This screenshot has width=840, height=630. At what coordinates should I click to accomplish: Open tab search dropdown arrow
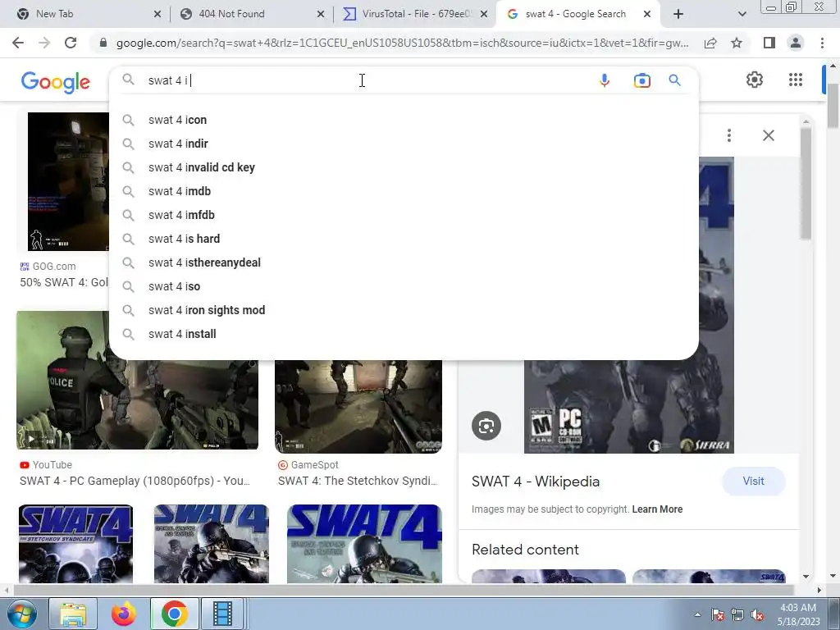[x=742, y=14]
